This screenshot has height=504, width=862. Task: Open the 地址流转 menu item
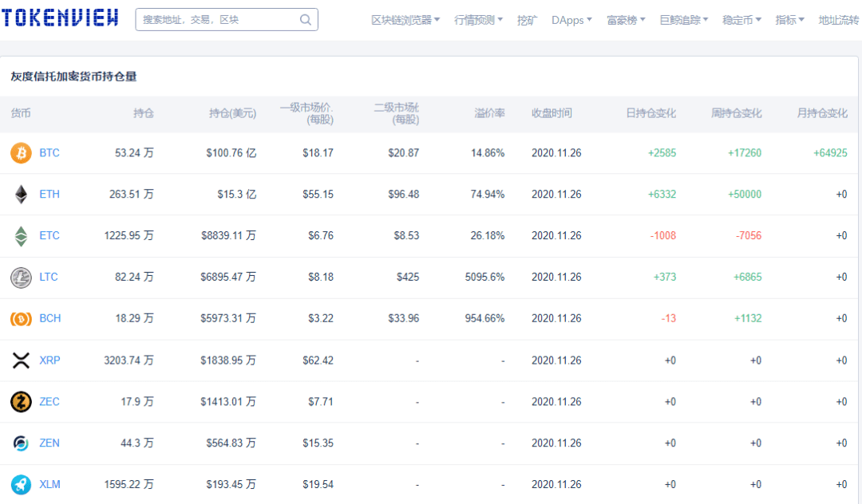point(838,20)
